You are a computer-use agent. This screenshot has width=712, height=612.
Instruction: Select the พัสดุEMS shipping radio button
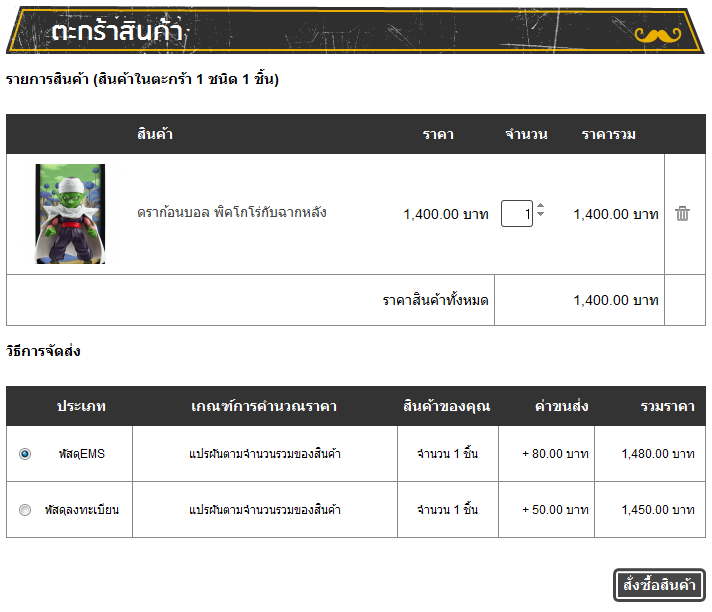25,454
